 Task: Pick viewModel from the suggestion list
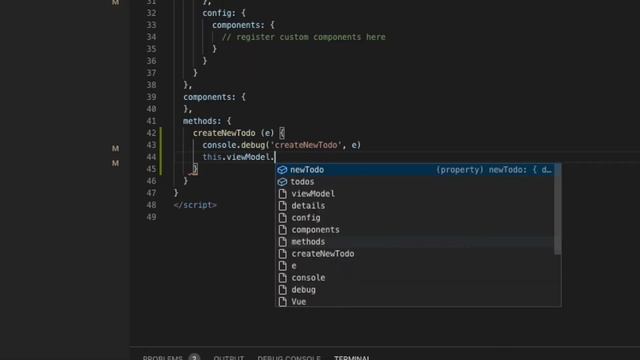[416, 194]
